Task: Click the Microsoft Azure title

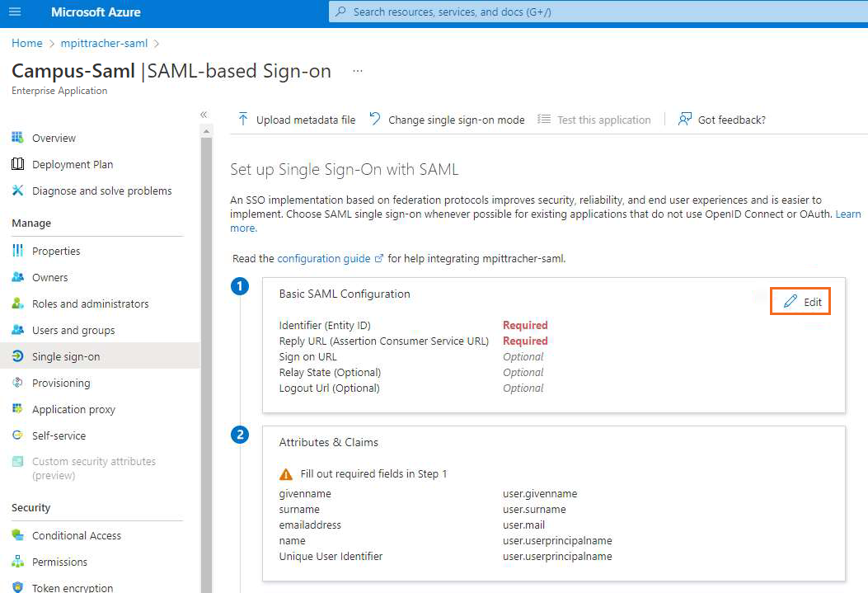Action: (x=96, y=12)
